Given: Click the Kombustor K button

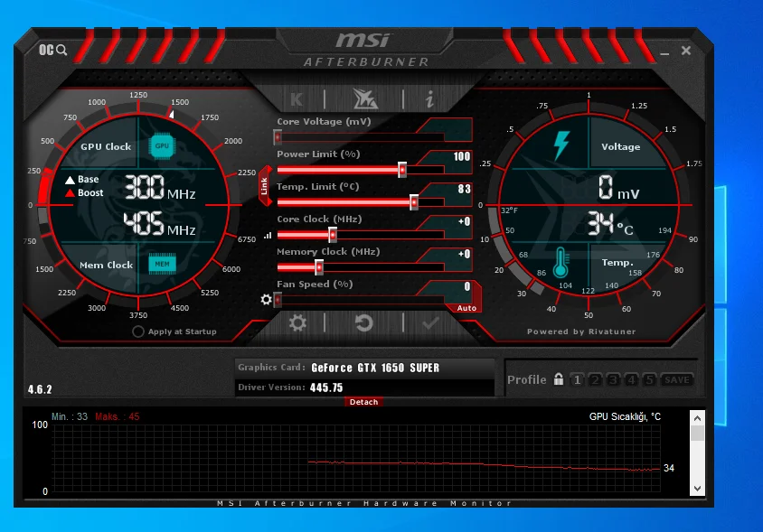Looking at the screenshot, I should point(297,99).
